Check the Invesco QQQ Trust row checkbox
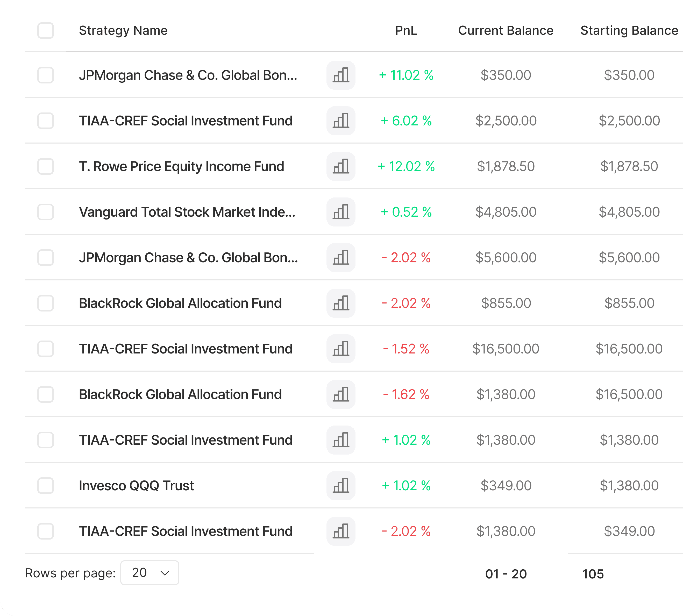683x616 pixels. tap(45, 486)
